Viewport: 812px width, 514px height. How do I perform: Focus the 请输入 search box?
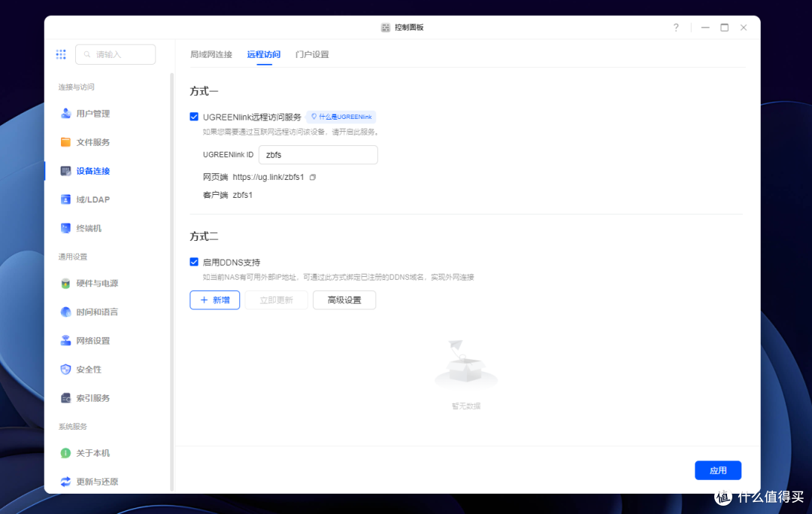tap(116, 54)
